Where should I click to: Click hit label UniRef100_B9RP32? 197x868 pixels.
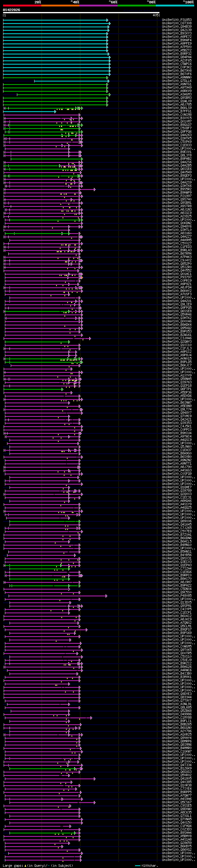[177, 54]
